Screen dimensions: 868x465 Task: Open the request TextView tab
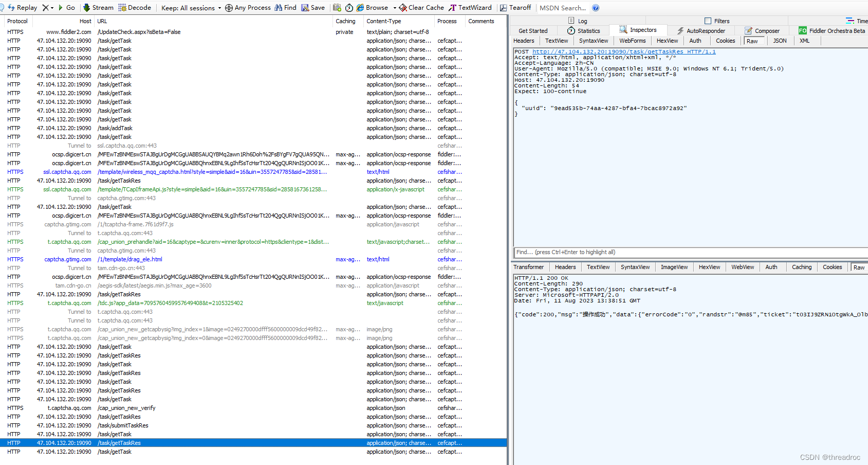[557, 41]
